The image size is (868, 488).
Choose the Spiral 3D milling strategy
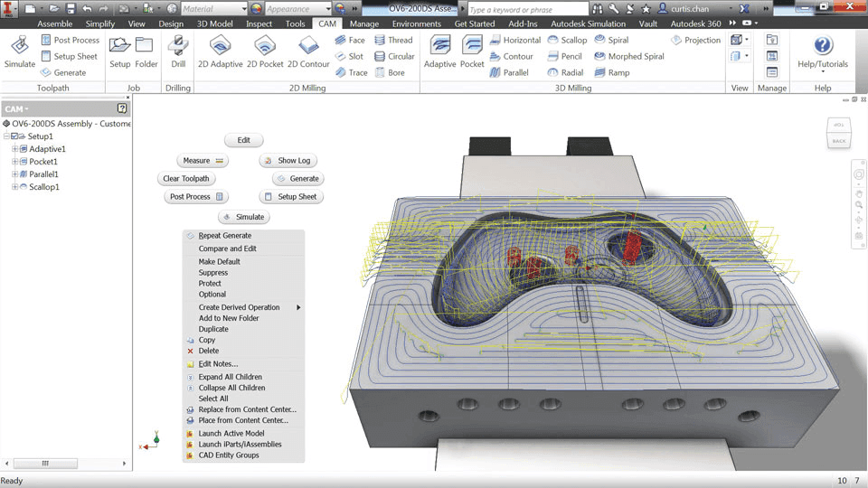(x=611, y=40)
